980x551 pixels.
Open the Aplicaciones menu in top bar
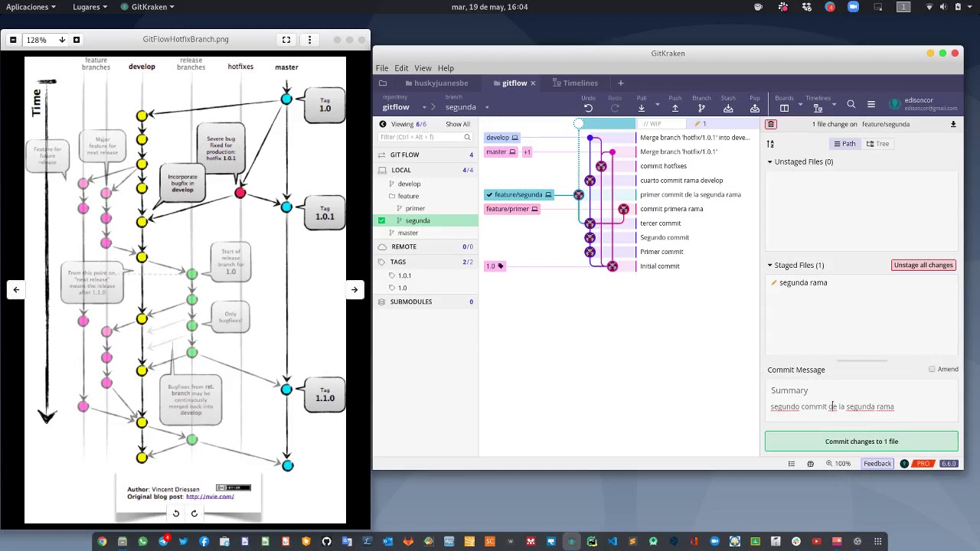pos(31,7)
